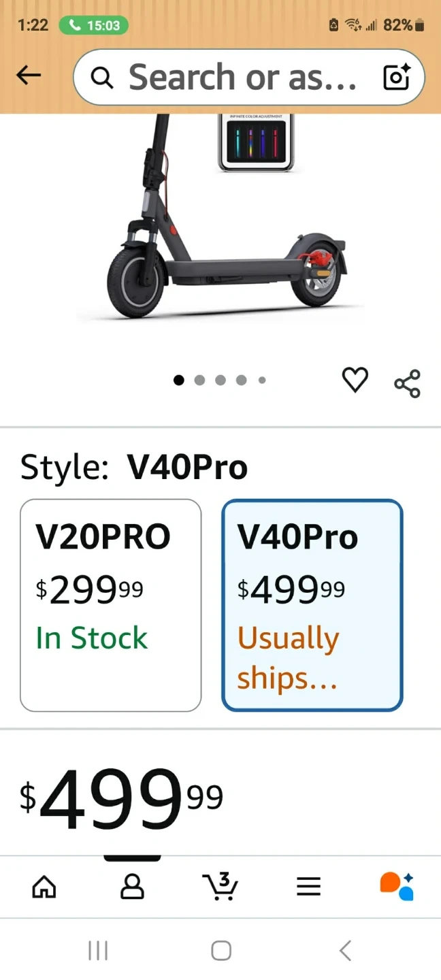This screenshot has height=980, width=441.
Task: Tap the back arrow icon
Action: coord(29,76)
